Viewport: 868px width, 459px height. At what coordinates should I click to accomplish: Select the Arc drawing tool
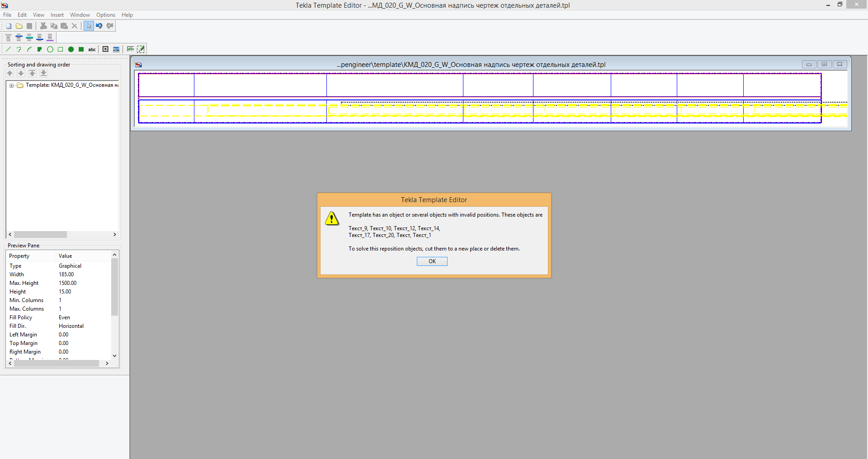pyautogui.click(x=29, y=49)
